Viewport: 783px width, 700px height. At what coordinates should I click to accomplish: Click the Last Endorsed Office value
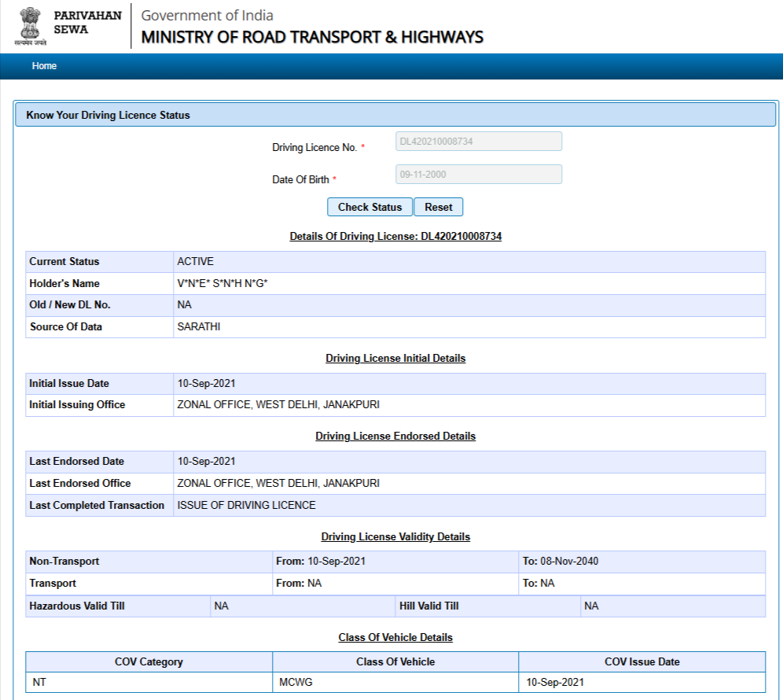[x=278, y=484]
